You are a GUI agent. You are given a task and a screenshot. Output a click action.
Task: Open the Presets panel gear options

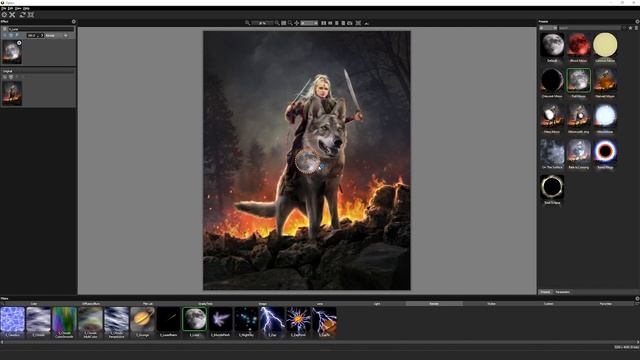[637, 22]
